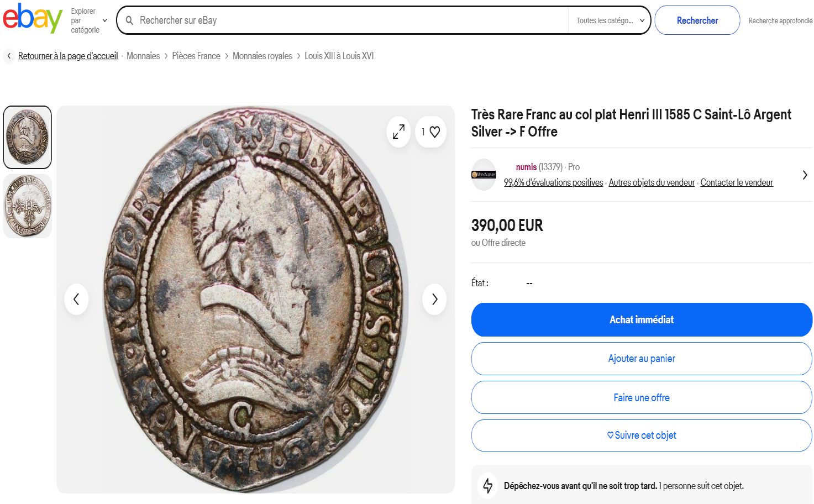Image resolution: width=814 pixels, height=504 pixels.
Task: Focus the Rechercher sur eBay field
Action: coord(348,20)
